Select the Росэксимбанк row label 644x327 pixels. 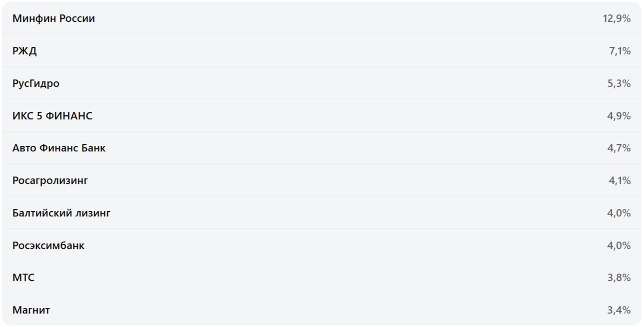(x=48, y=246)
